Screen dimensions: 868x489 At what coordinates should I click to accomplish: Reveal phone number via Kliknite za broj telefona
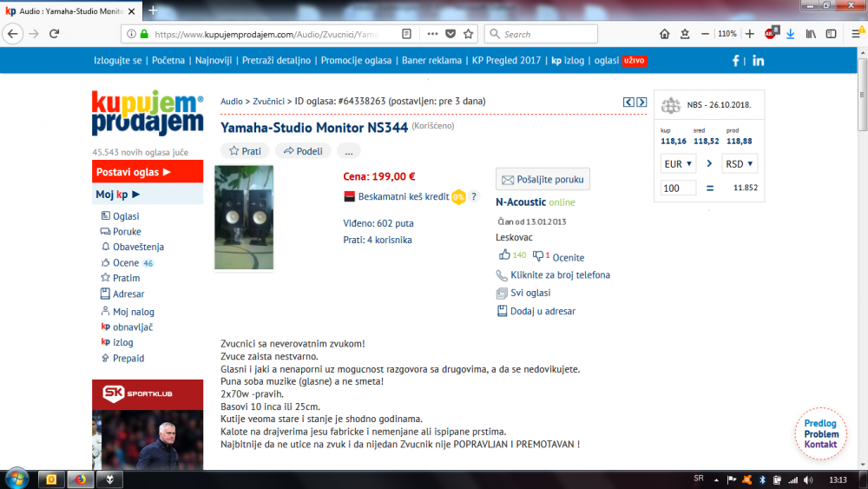[560, 274]
